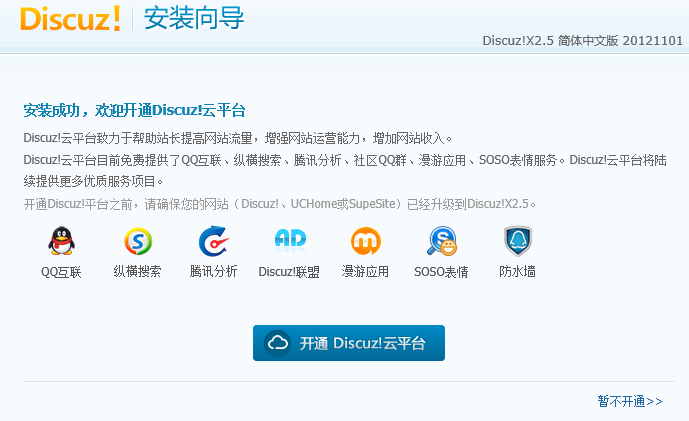The width and height of the screenshot is (689, 421).
Task: Click the 漫游应用 label
Action: [x=365, y=272]
